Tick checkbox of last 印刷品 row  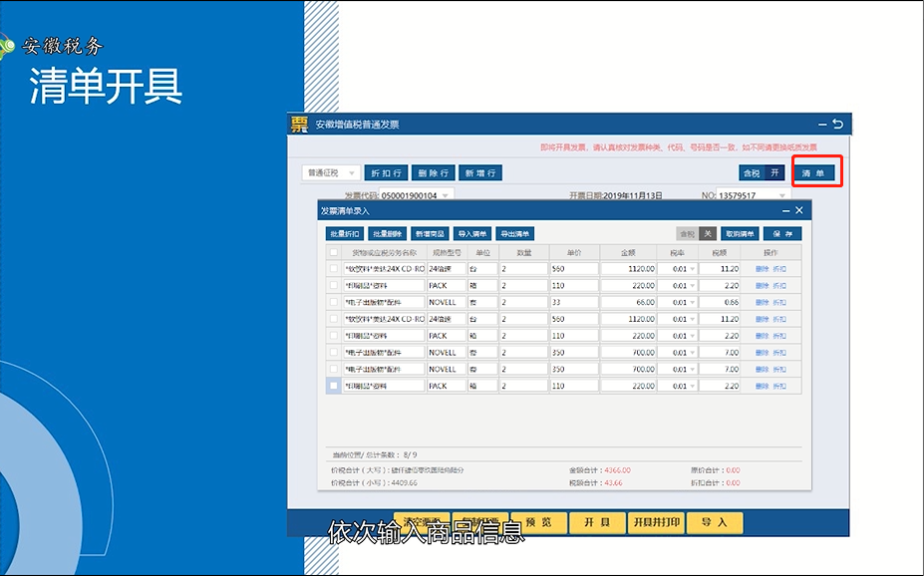334,386
